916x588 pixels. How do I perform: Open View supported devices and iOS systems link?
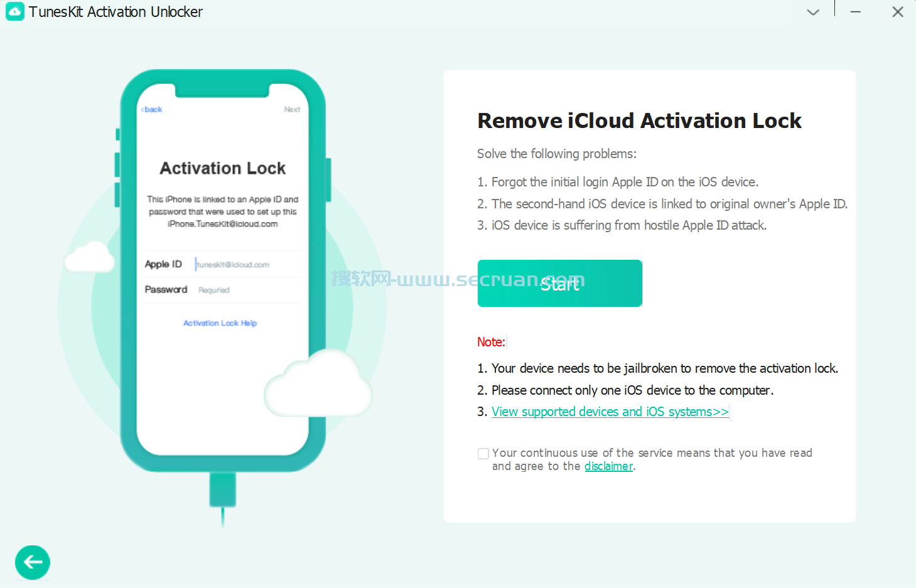(x=610, y=412)
